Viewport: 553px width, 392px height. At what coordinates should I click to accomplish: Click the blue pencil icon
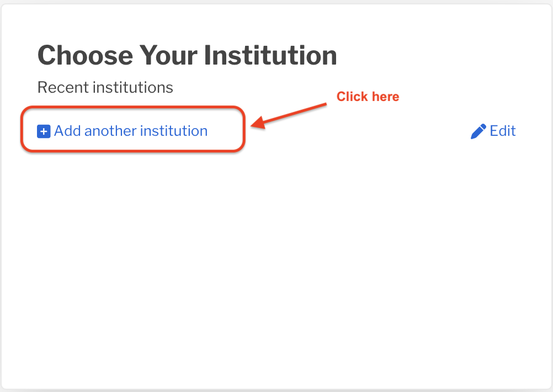pos(478,131)
